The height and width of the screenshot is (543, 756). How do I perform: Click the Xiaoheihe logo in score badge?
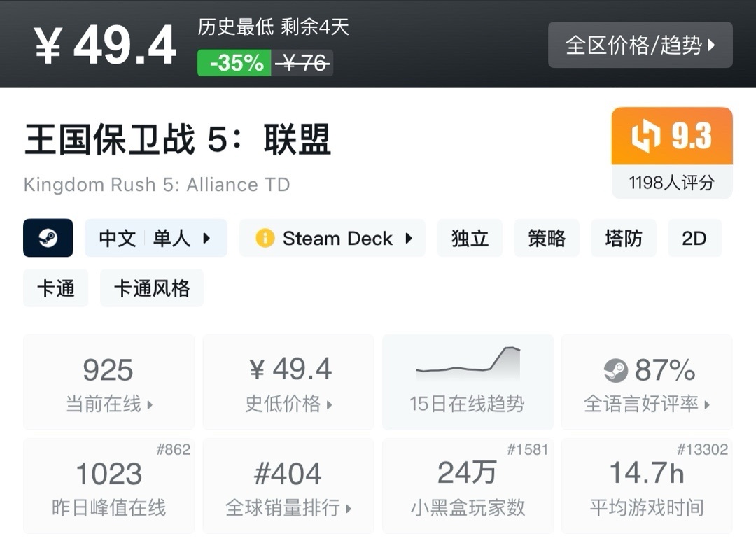645,136
